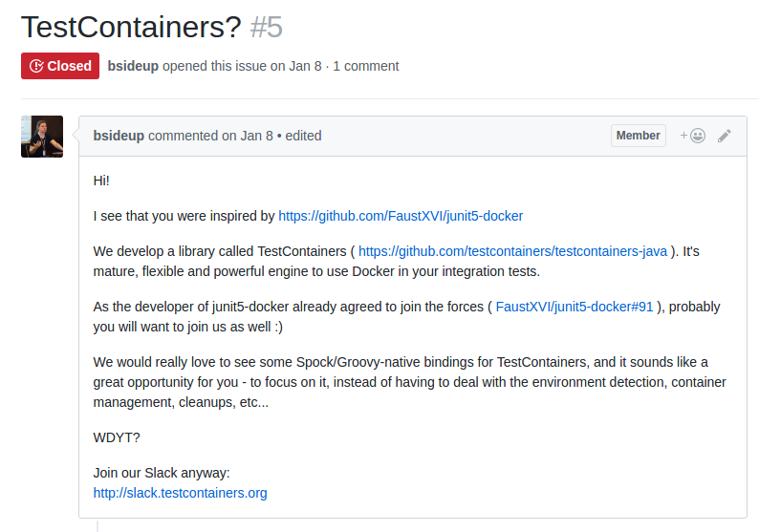Edit the comment using the pencil icon
Viewport: 759px width, 532px height.
point(725,136)
